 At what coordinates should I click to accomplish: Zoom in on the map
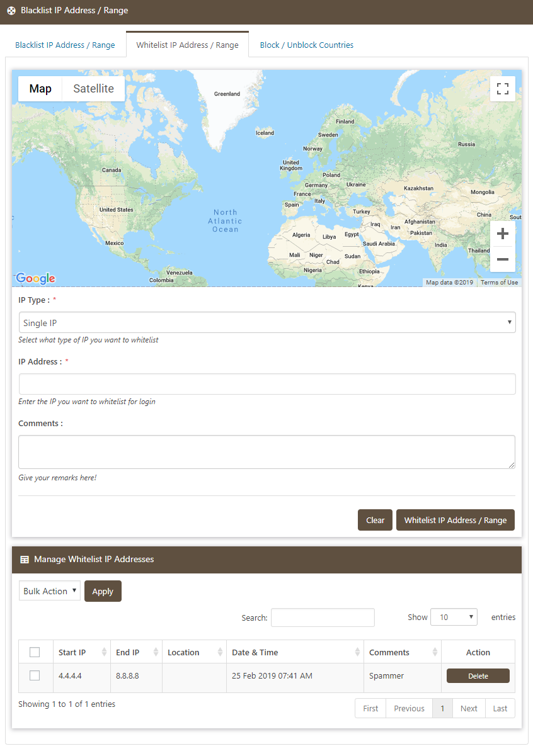503,234
